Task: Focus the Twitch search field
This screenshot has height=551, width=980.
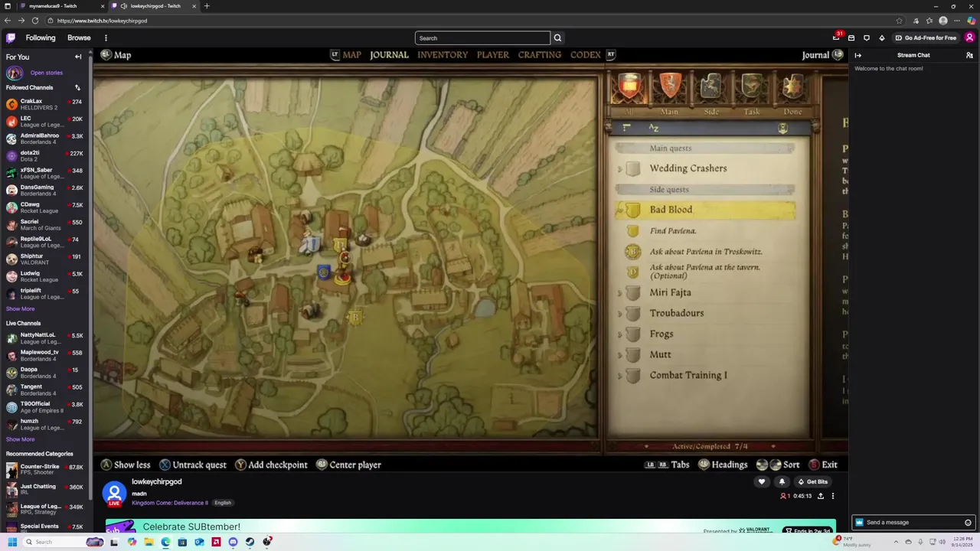Action: point(482,37)
